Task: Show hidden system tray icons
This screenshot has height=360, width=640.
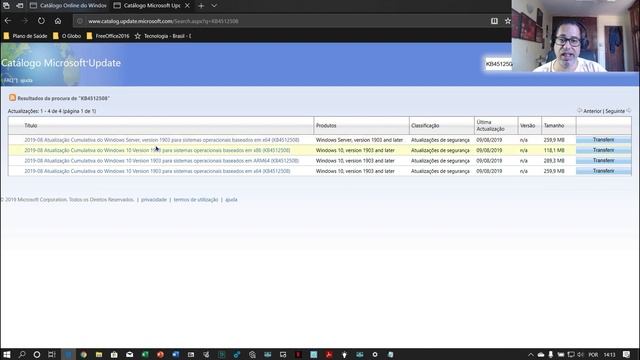Action: [531, 355]
